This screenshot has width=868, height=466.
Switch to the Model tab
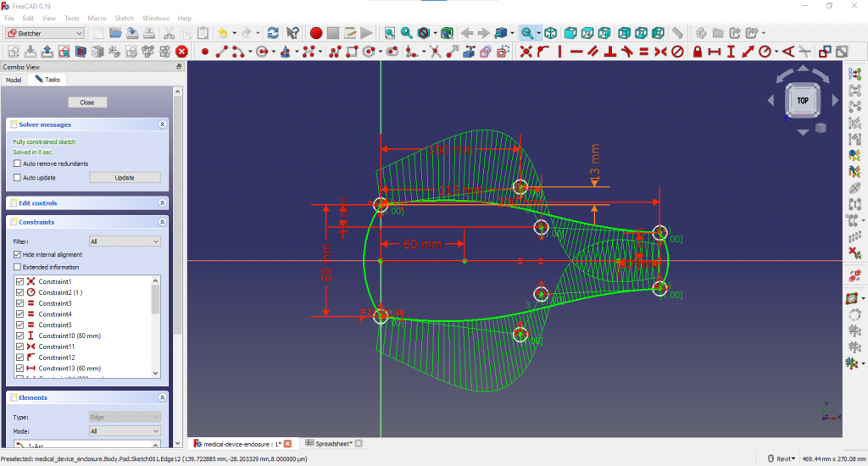click(x=14, y=80)
